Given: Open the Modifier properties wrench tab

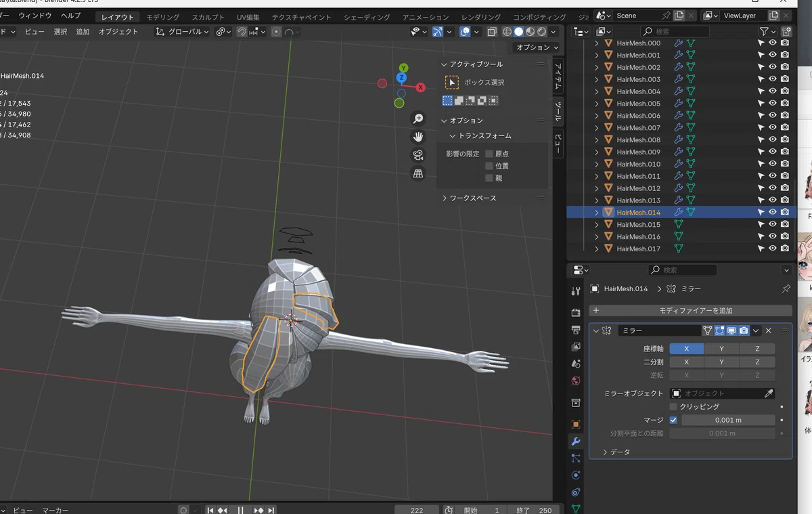Looking at the screenshot, I should point(576,442).
